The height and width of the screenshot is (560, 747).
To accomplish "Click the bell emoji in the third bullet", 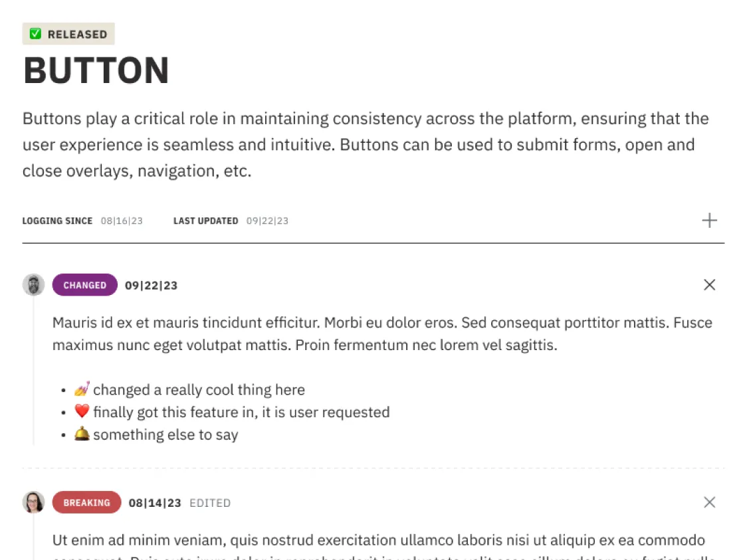I will (x=82, y=434).
